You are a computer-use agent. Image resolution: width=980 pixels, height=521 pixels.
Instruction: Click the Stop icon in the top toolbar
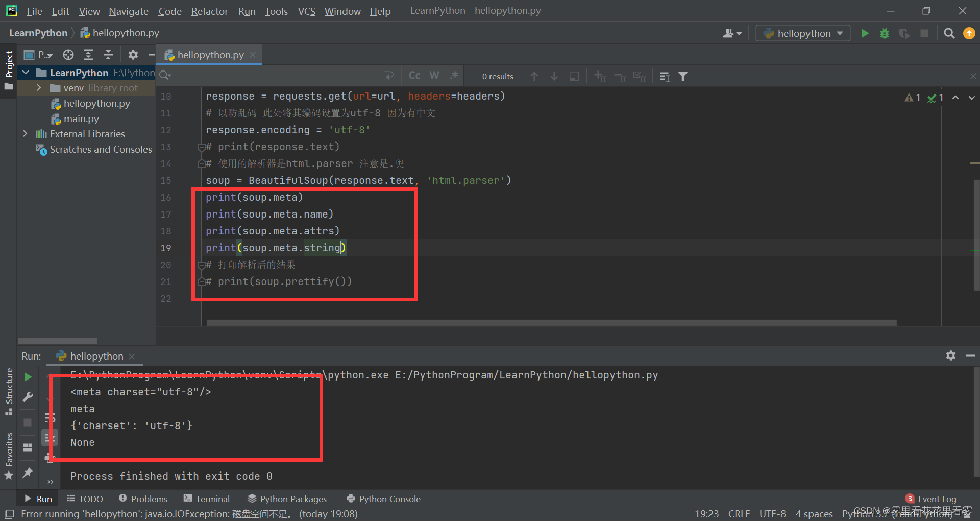tap(924, 33)
